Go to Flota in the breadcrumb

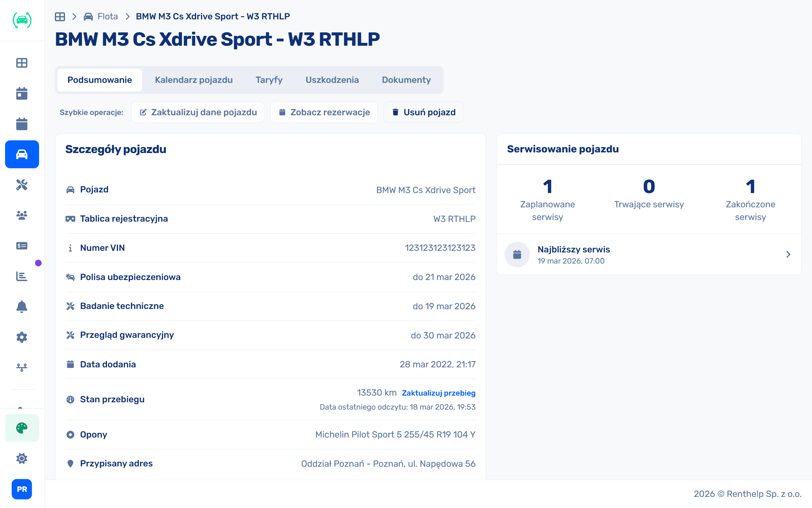(x=108, y=17)
